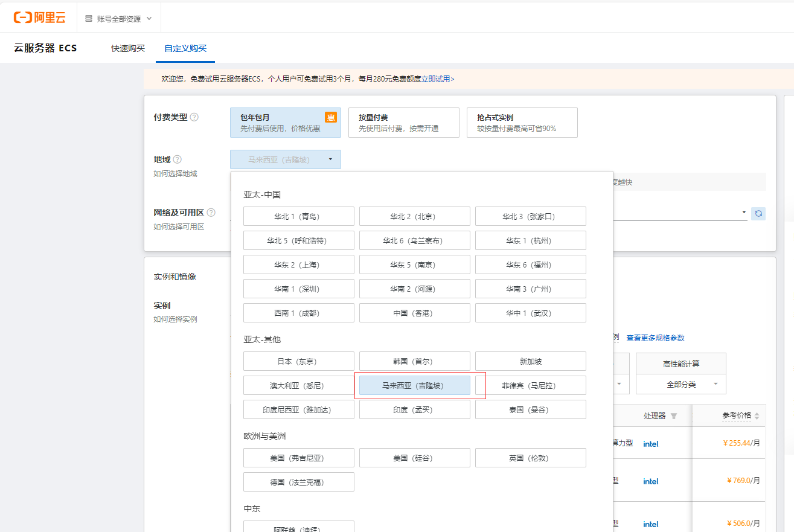Select the 抢占式实例 billing type
The height and width of the screenshot is (532, 794).
522,123
